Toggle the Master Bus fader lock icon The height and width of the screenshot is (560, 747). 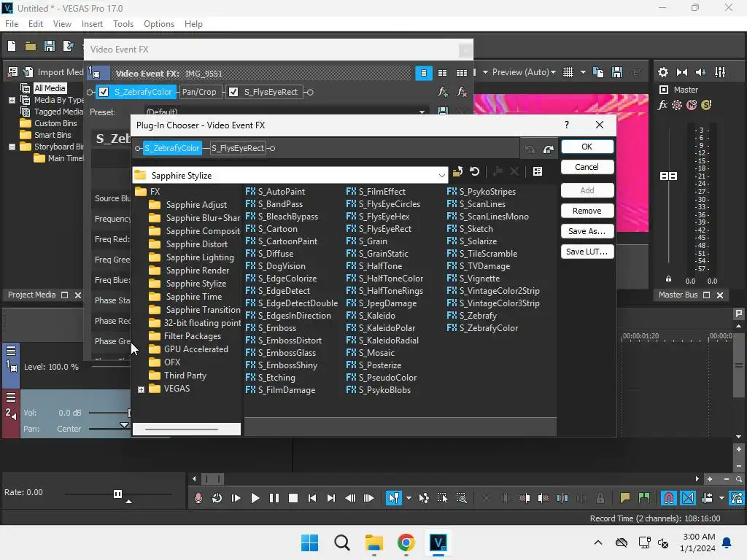tap(668, 279)
